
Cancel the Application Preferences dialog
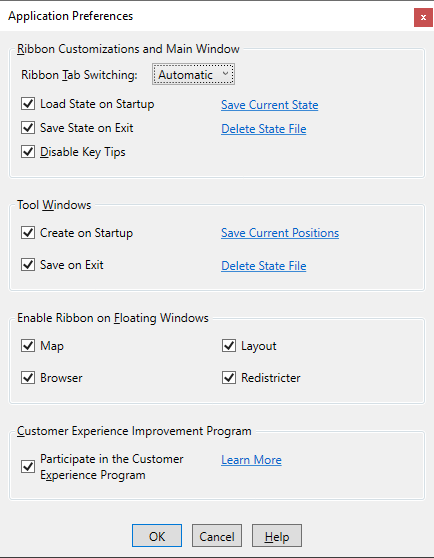(x=217, y=536)
